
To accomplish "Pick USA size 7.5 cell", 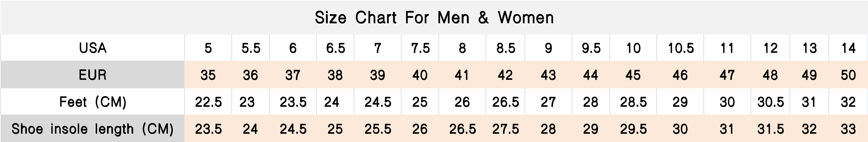I will (x=420, y=48).
